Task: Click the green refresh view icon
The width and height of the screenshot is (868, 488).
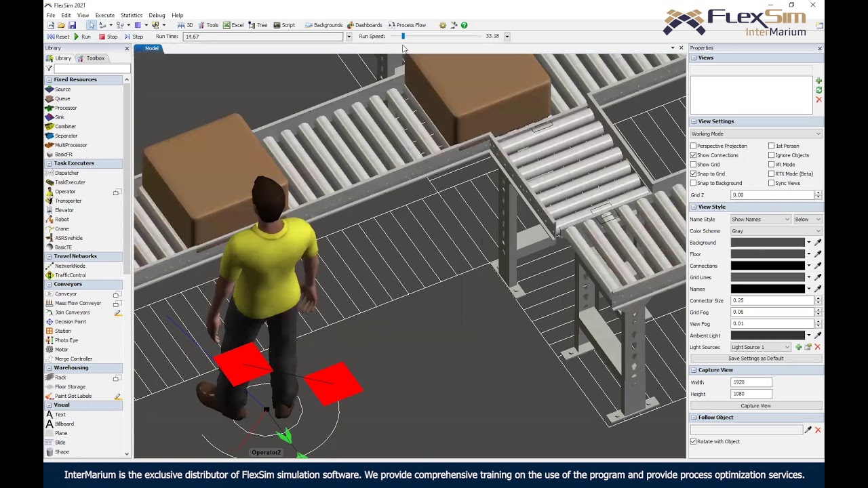Action: [818, 90]
